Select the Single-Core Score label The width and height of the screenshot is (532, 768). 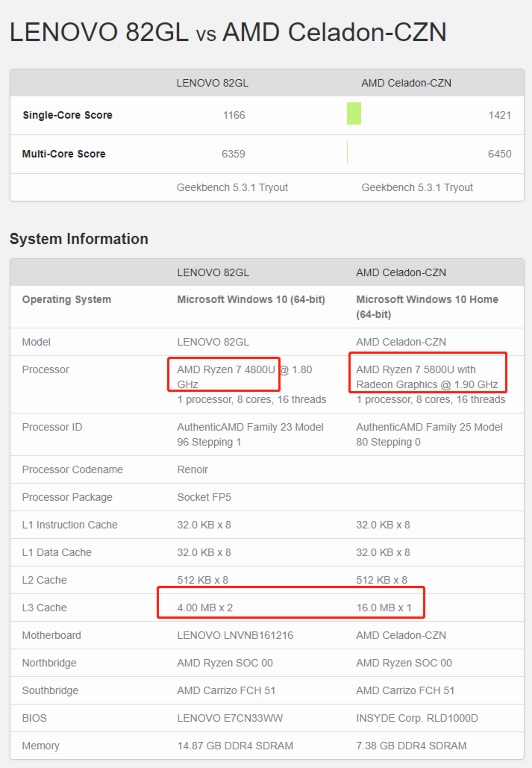[x=67, y=115]
